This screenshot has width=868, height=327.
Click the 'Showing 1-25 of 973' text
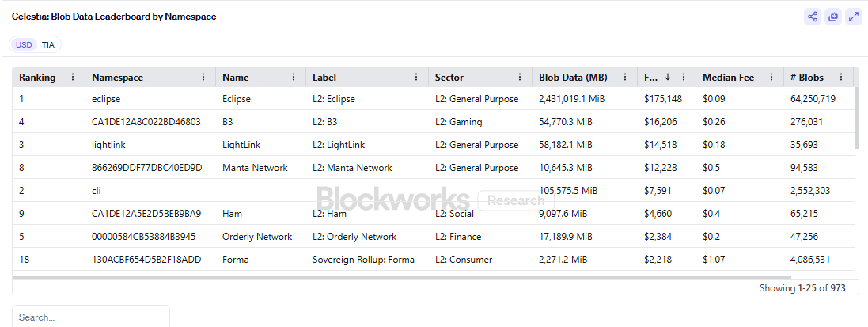click(x=802, y=288)
